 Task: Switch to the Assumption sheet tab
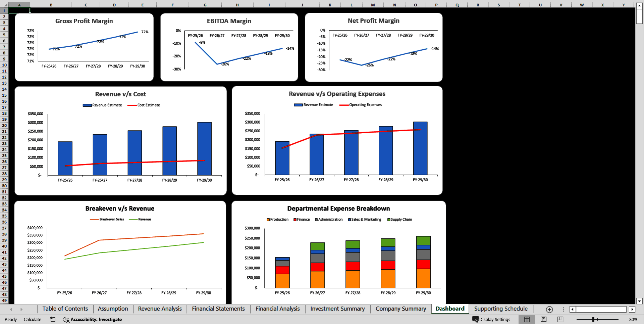coord(113,309)
